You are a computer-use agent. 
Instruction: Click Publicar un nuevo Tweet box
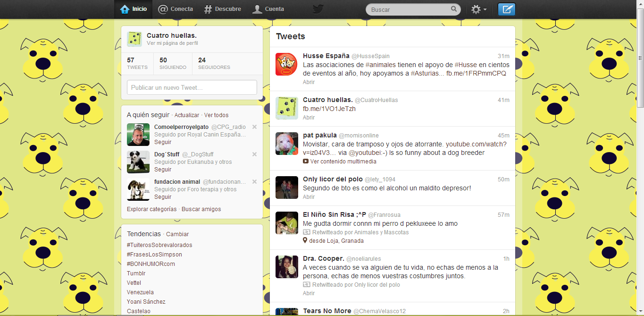192,87
